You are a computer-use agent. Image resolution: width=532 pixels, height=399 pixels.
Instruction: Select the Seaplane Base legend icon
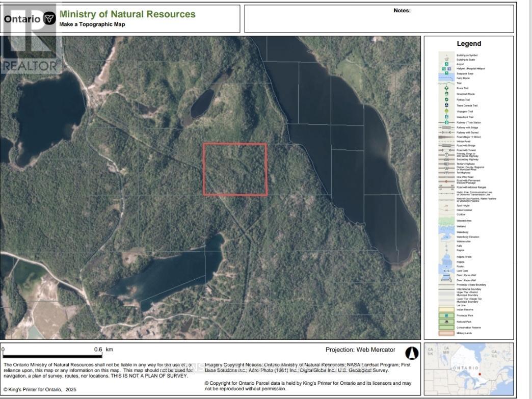tap(446, 73)
